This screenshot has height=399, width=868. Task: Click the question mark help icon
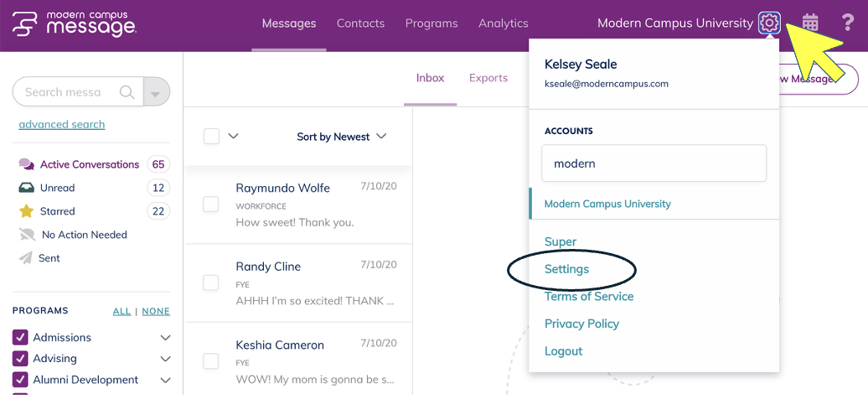point(847,23)
